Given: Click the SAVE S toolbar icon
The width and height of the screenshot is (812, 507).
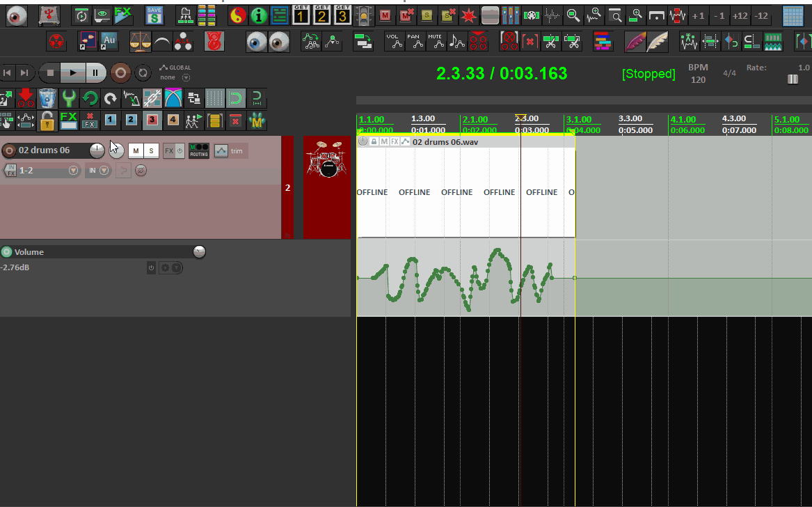Looking at the screenshot, I should click(x=154, y=16).
